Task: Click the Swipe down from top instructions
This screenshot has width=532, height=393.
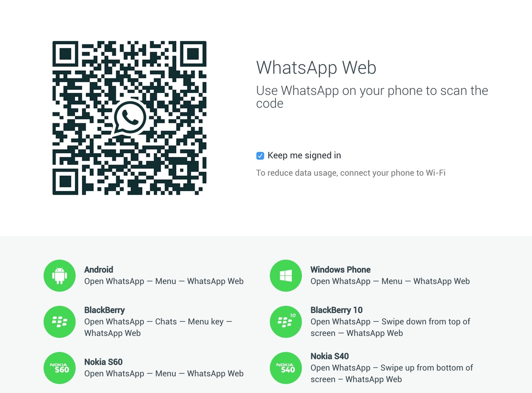Action: (x=390, y=327)
